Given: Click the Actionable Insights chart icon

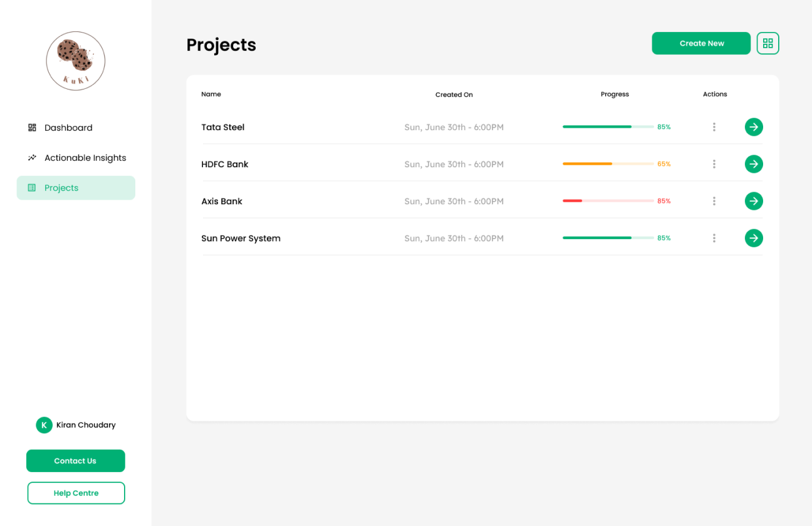Looking at the screenshot, I should click(32, 158).
